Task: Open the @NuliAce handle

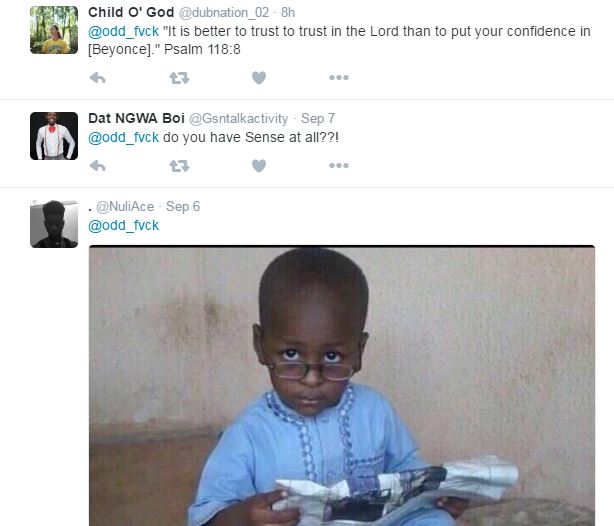Action: (x=125, y=206)
